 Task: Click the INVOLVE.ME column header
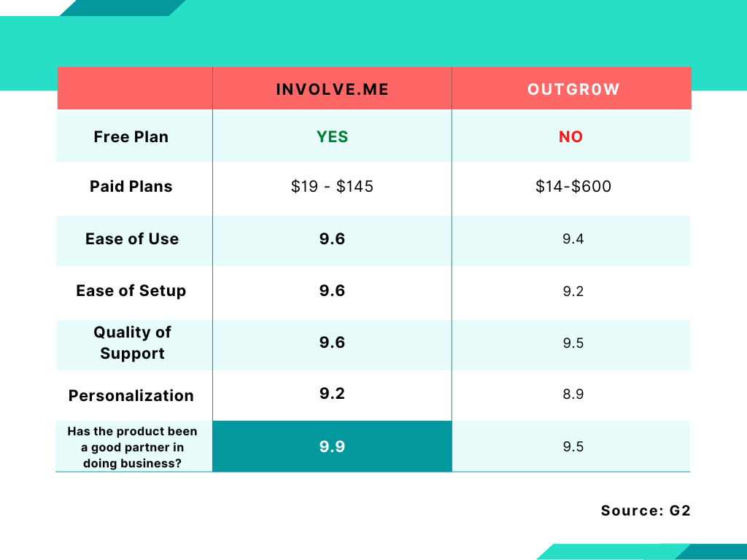point(332,90)
